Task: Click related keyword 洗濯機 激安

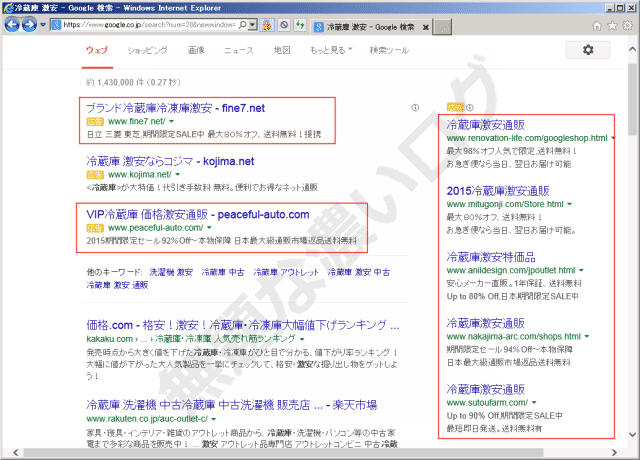Action: (x=171, y=272)
